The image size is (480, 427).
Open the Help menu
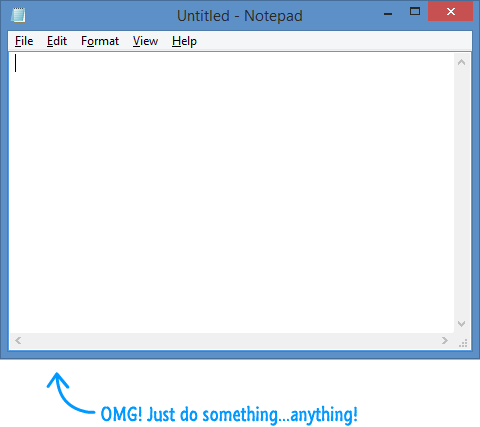click(x=184, y=41)
